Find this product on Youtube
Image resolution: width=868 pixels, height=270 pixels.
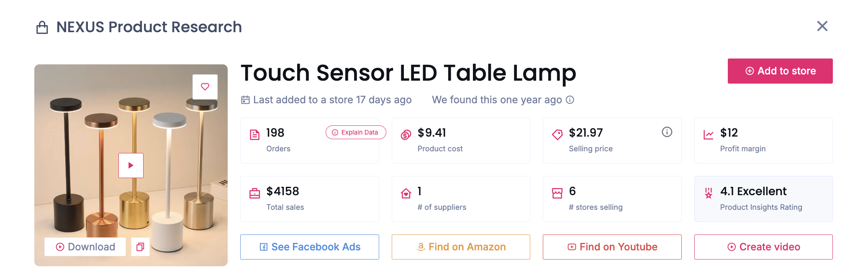tap(611, 247)
